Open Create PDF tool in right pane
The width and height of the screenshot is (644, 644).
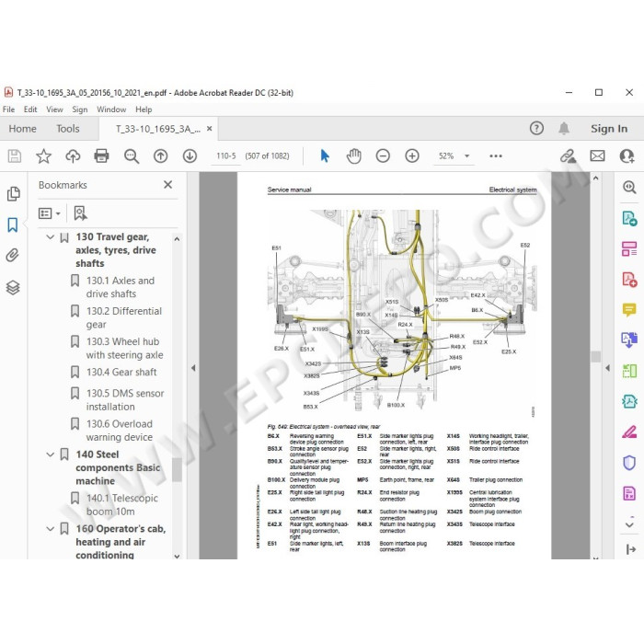click(629, 280)
